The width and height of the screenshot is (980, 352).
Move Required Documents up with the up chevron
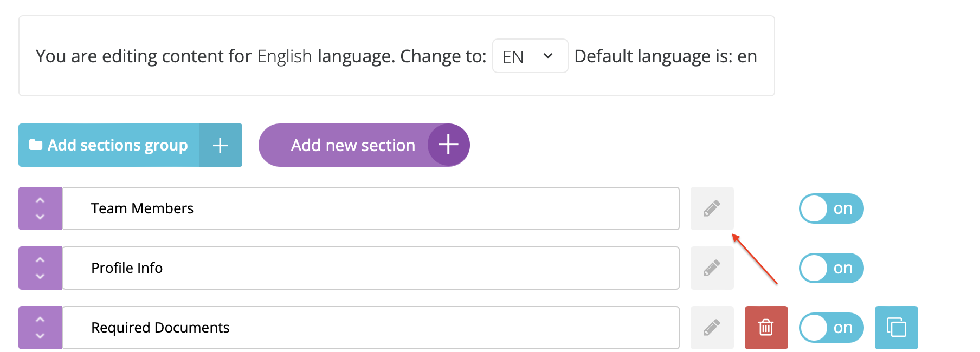(40, 319)
